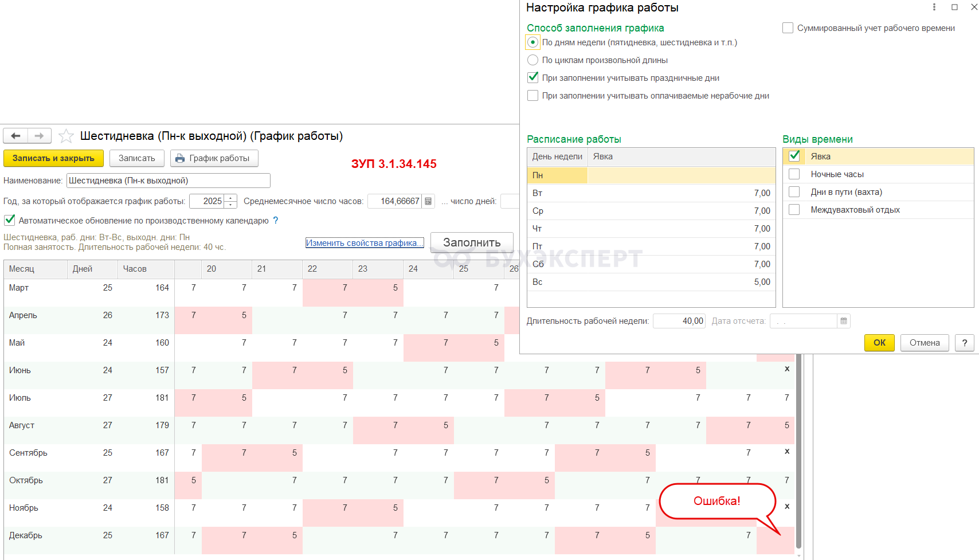The width and height of the screenshot is (979, 560).
Task: Click the year 2025 spinner arrows
Action: coord(231,201)
